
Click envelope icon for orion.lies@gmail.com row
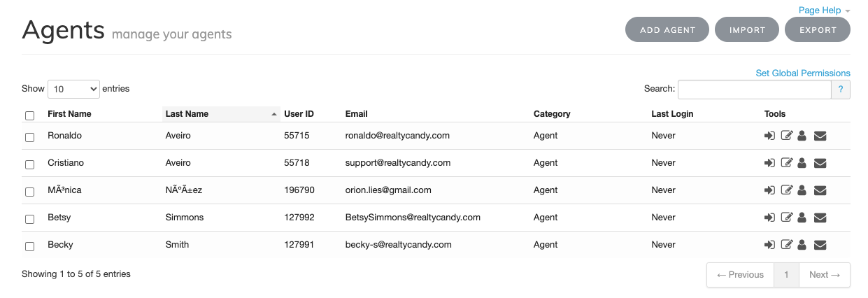[820, 190]
